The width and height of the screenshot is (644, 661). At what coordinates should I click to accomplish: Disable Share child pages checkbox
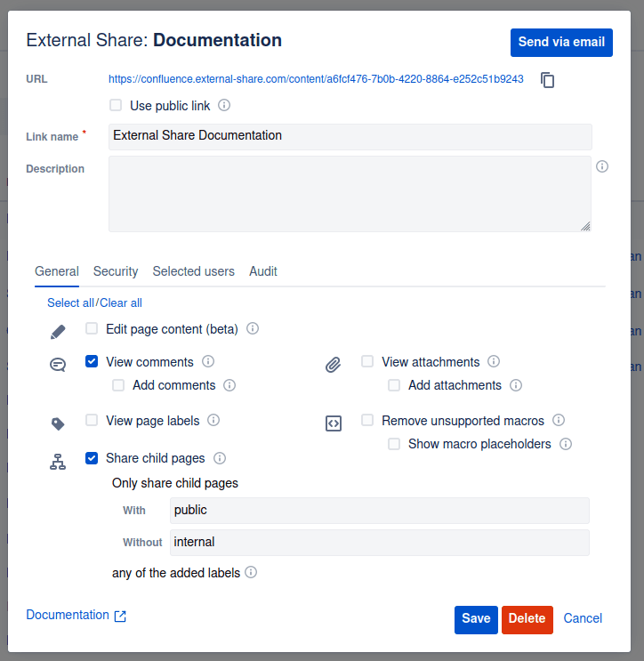pos(92,458)
